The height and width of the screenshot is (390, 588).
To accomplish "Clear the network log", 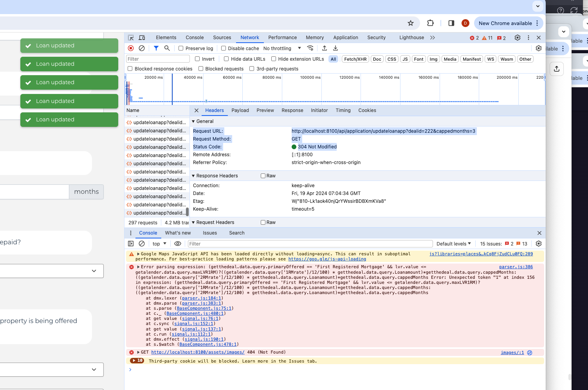I will click(142, 48).
